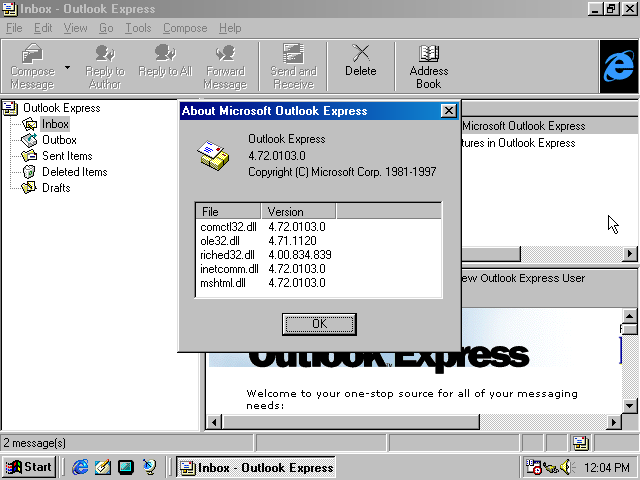
Task: Open the Compose Message dropdown arrow
Action: (x=67, y=67)
